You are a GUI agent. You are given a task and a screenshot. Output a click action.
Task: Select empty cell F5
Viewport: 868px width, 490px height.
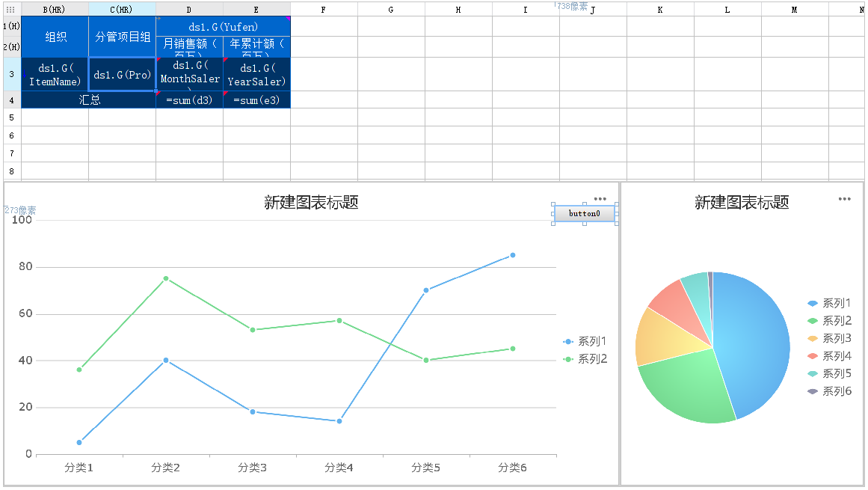324,117
